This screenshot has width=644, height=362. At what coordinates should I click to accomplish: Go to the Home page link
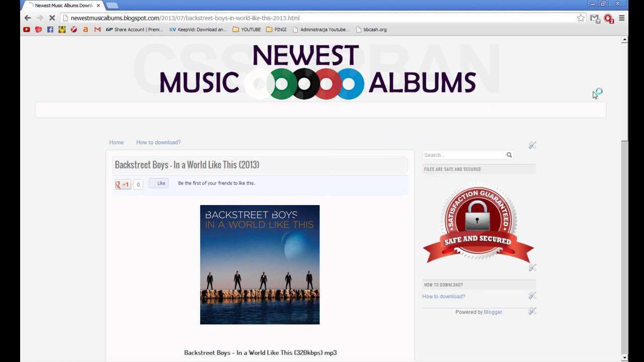116,142
